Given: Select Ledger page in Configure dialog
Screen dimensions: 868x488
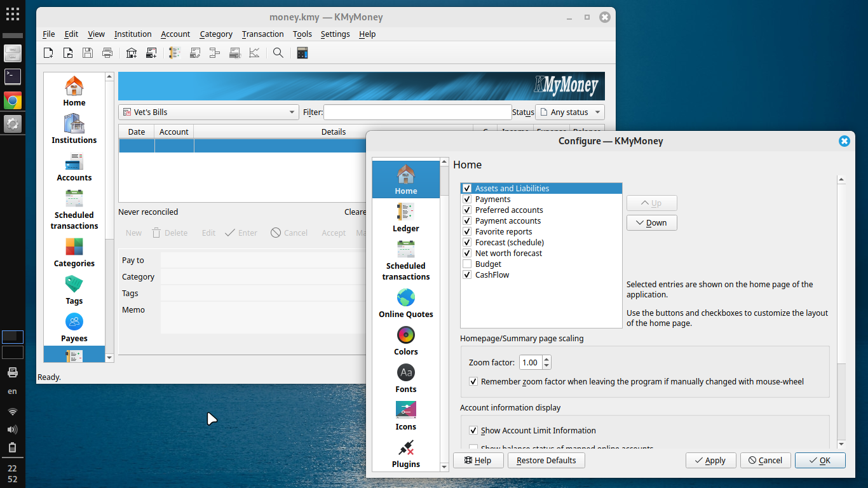Looking at the screenshot, I should coord(406,217).
